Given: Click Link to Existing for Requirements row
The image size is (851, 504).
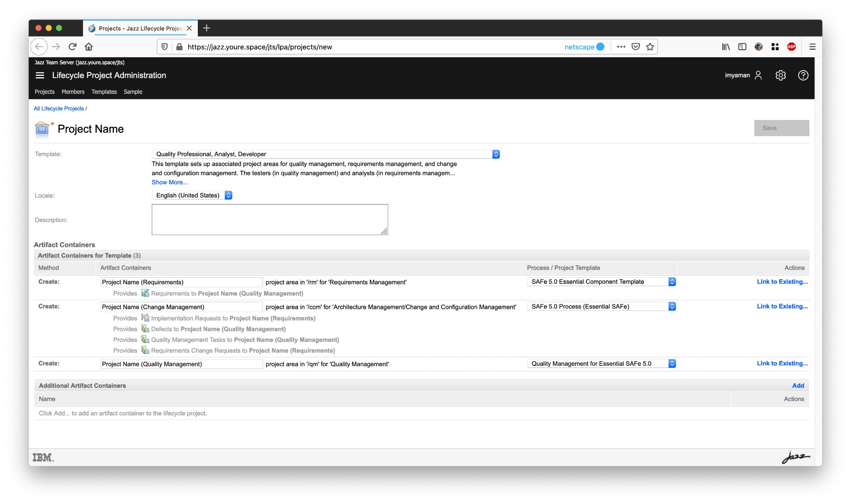Looking at the screenshot, I should pyautogui.click(x=782, y=281).
